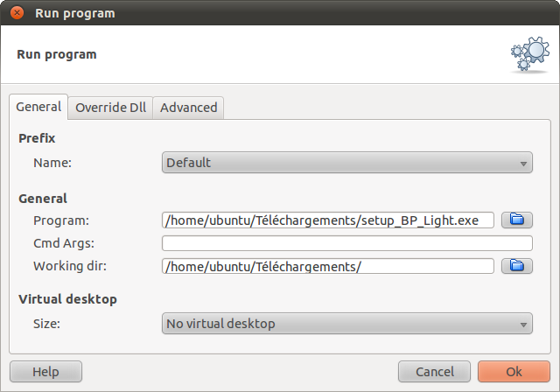Cancel the Run program dialog

(434, 372)
